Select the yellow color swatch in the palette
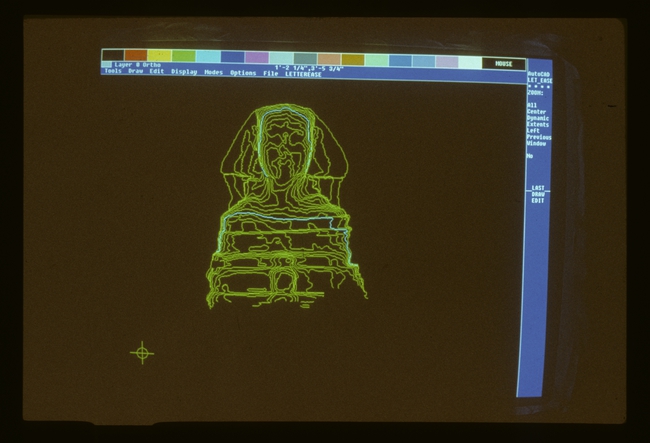 (160, 56)
